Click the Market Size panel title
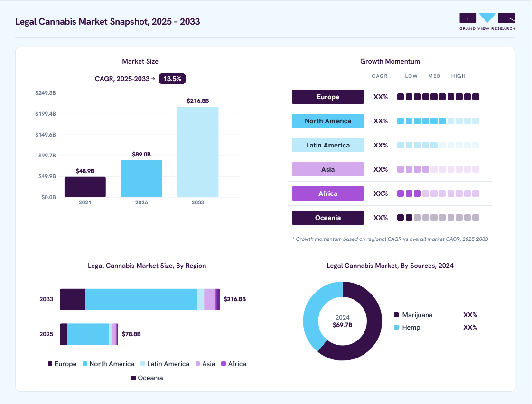 click(140, 61)
